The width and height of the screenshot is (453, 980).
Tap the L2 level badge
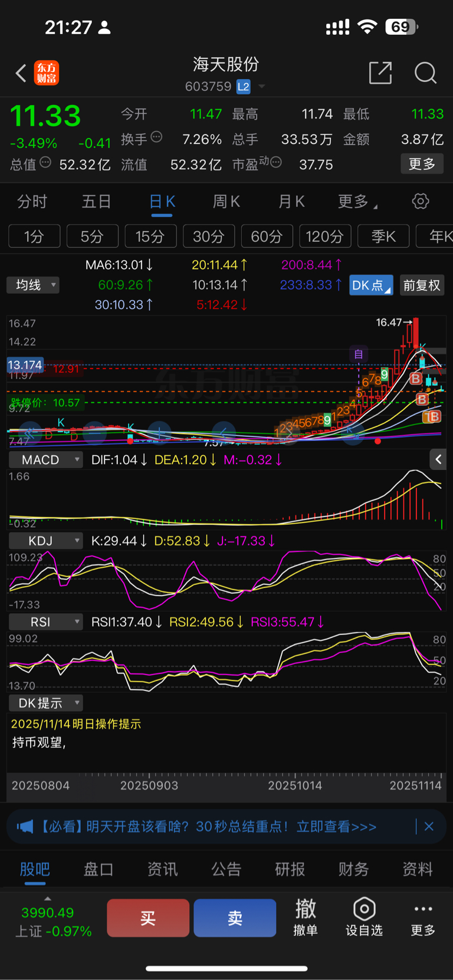click(x=243, y=87)
